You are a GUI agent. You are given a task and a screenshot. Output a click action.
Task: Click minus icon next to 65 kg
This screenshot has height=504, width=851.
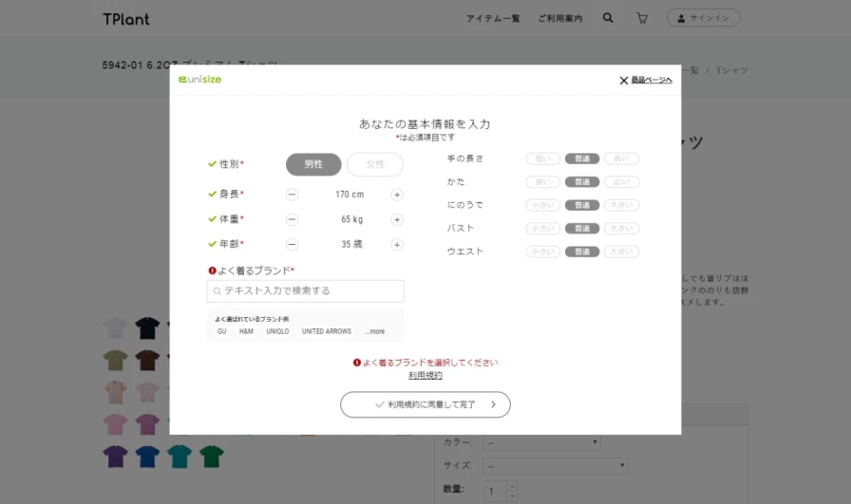292,219
